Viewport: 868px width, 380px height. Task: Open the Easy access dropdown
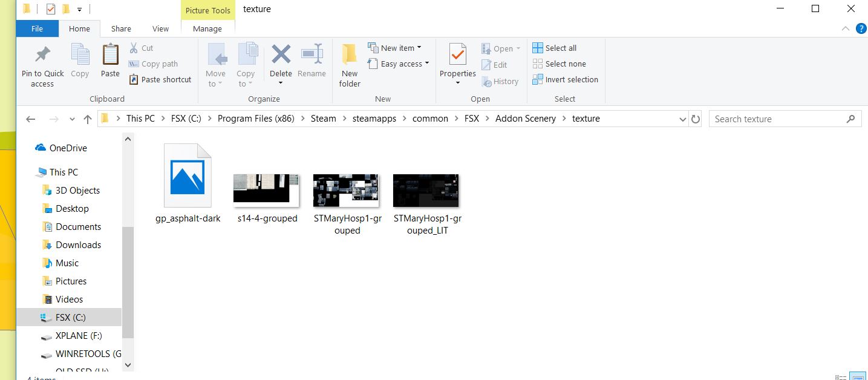pyautogui.click(x=398, y=64)
